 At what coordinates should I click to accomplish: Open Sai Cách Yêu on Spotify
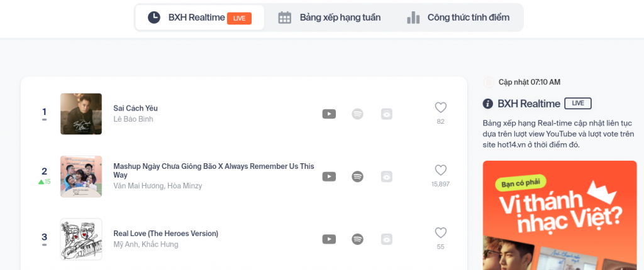(358, 114)
